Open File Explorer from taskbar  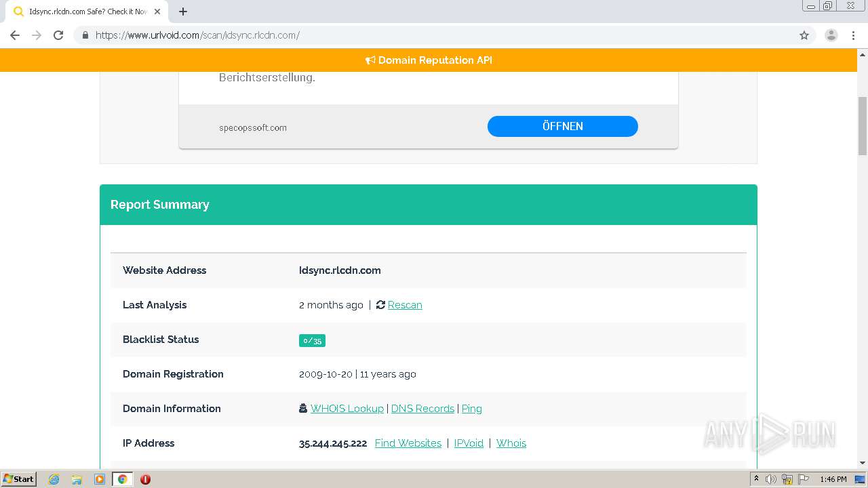coord(77,479)
